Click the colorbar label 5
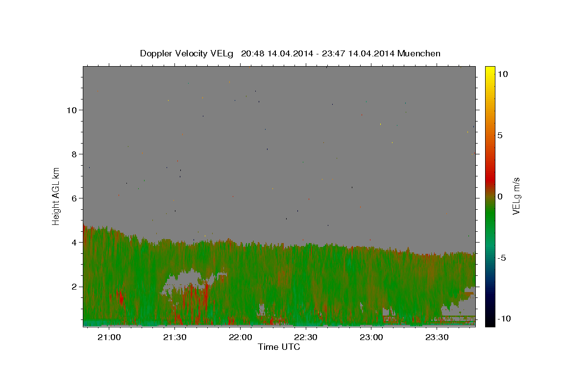Image resolution: width=588 pixels, height=392 pixels. click(x=500, y=135)
